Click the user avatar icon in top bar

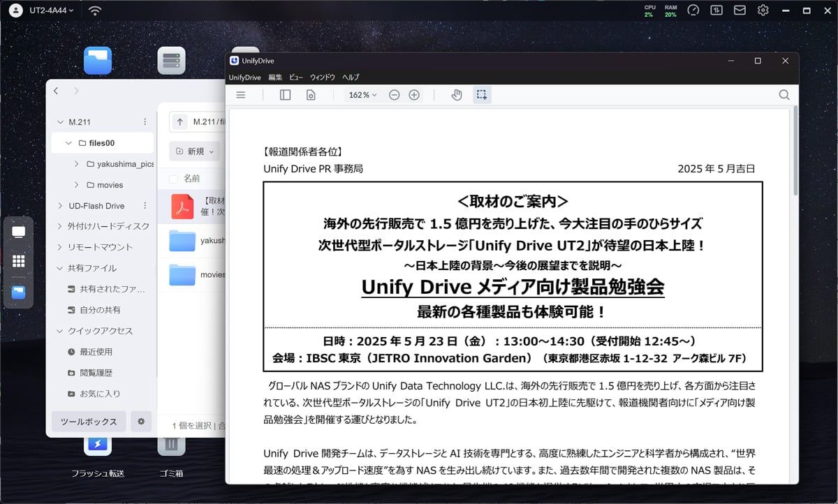16,10
